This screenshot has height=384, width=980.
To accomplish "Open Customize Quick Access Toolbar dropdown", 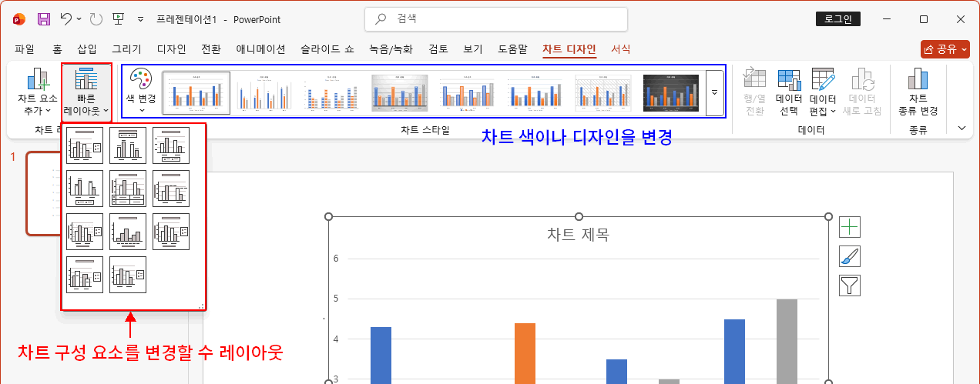I will click(139, 19).
